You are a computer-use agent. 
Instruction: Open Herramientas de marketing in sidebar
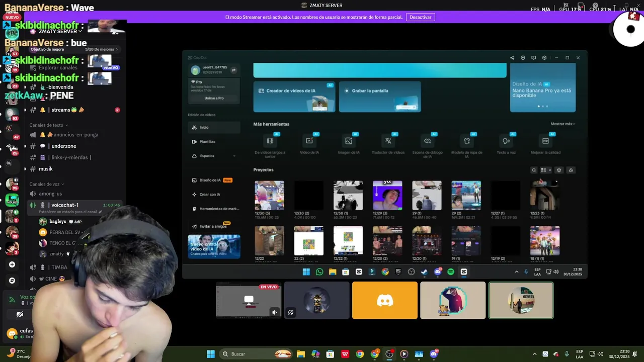(x=214, y=209)
